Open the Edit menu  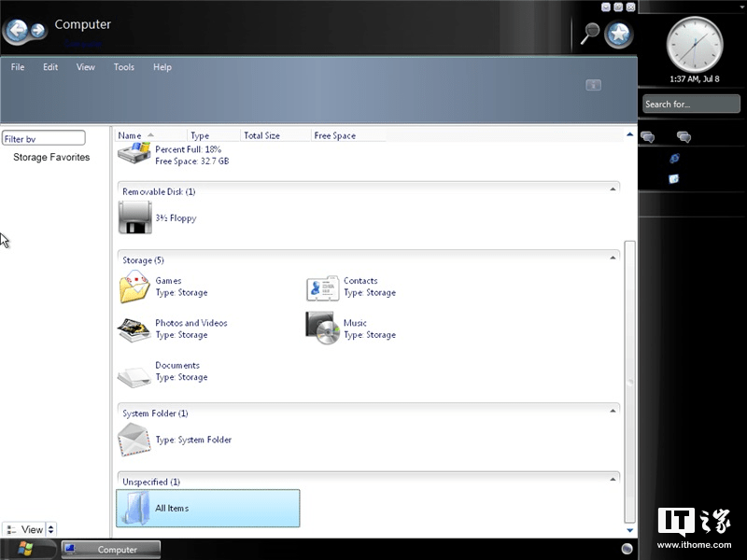[x=49, y=66]
